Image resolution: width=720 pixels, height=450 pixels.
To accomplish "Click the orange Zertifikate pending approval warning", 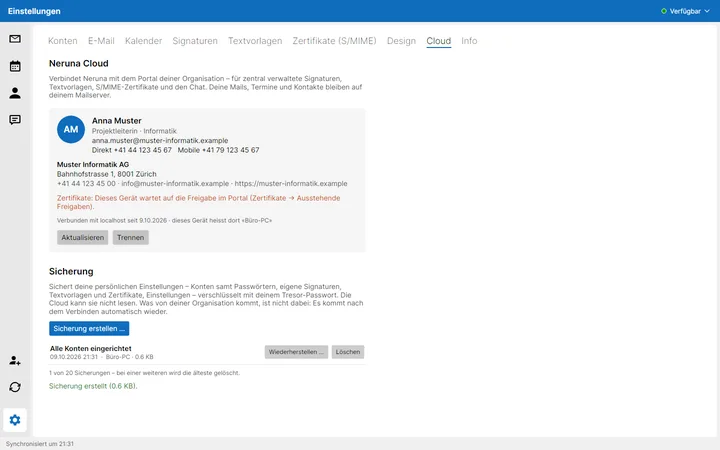I will click(x=198, y=202).
